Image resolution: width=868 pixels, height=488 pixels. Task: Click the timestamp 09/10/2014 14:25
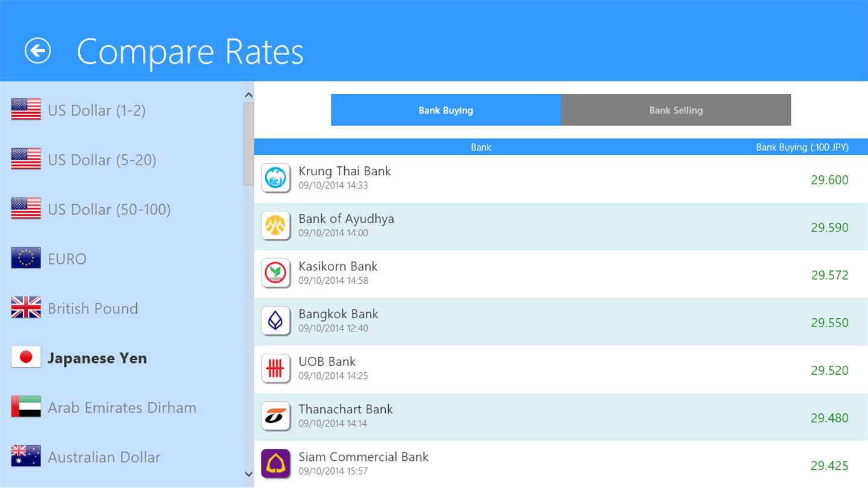(333, 376)
